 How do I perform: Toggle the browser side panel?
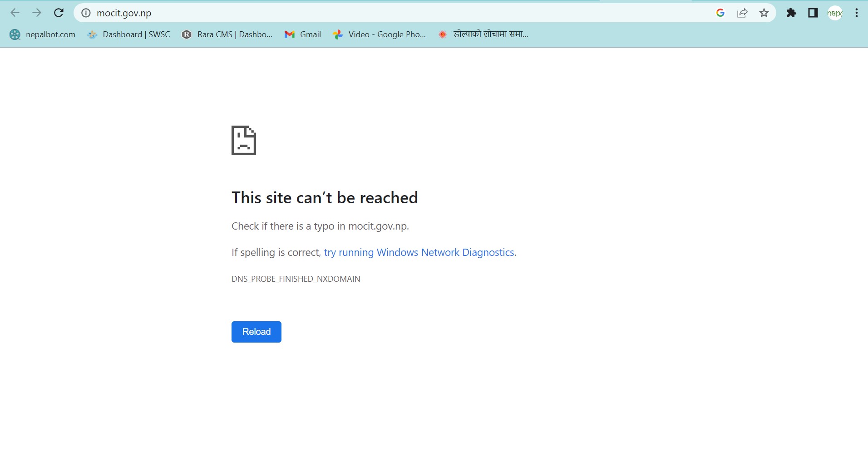pos(813,13)
